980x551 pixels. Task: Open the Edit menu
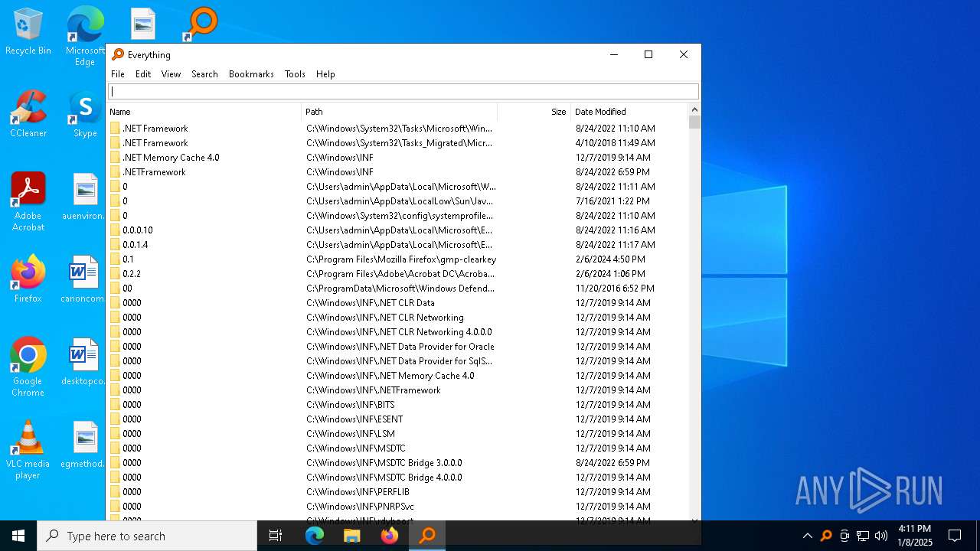[143, 74]
